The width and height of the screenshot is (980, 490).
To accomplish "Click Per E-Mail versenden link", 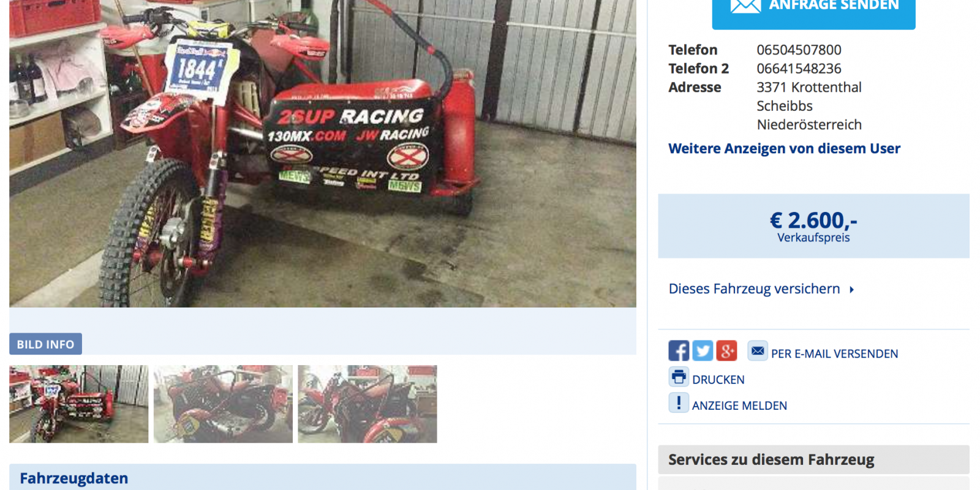I will tap(834, 354).
